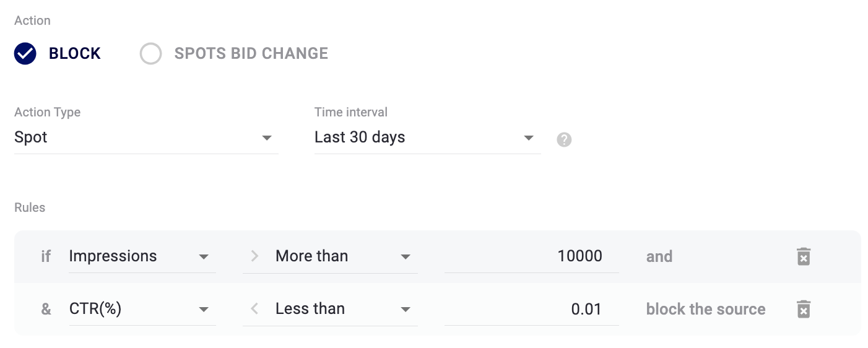This screenshot has width=868, height=348.
Task: Open the Last 30 days interval dropdown
Action: point(427,137)
